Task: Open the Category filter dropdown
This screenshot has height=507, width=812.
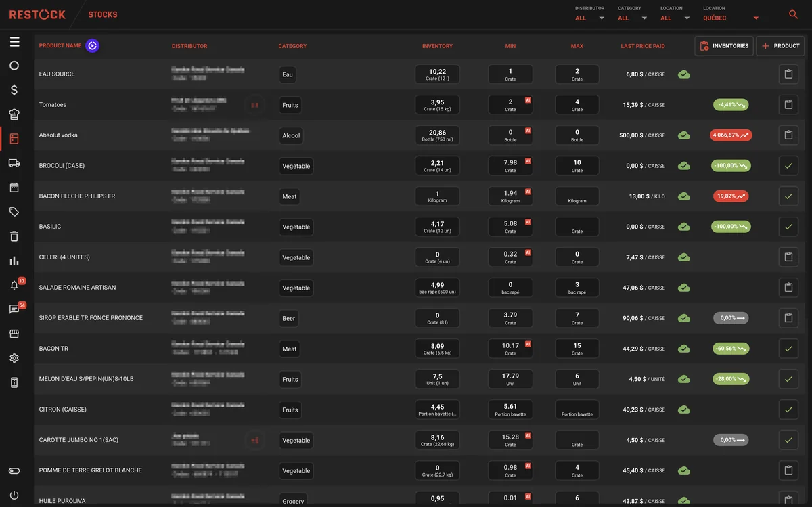Action: click(x=632, y=18)
